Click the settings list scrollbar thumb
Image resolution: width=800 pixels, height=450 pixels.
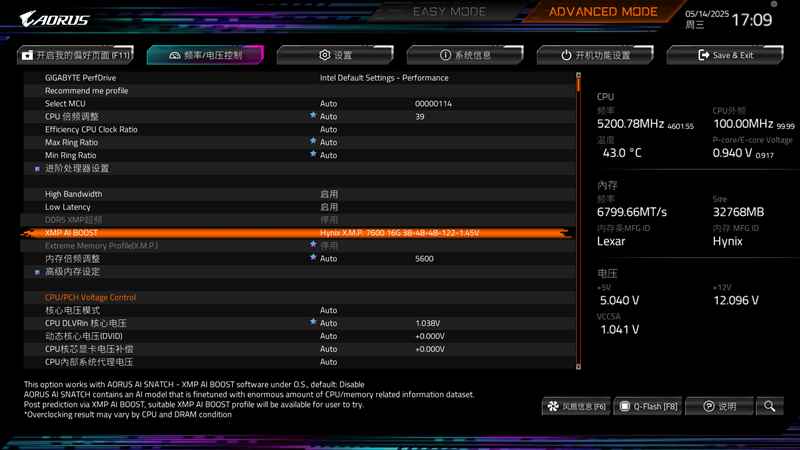pyautogui.click(x=578, y=85)
